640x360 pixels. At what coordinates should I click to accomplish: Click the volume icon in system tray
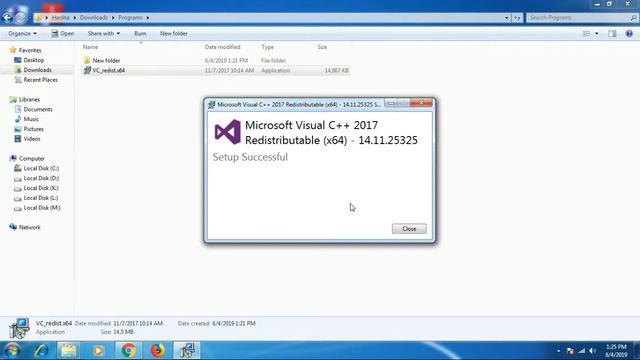(x=593, y=351)
